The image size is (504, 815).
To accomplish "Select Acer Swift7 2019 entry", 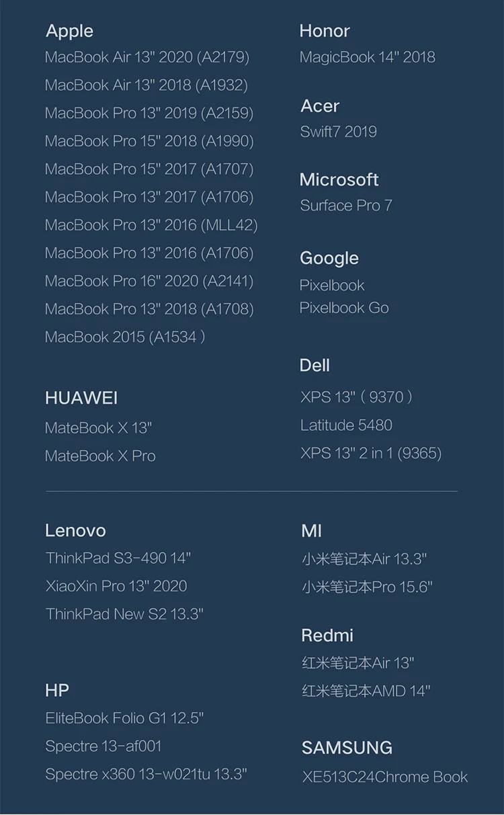I will [338, 132].
